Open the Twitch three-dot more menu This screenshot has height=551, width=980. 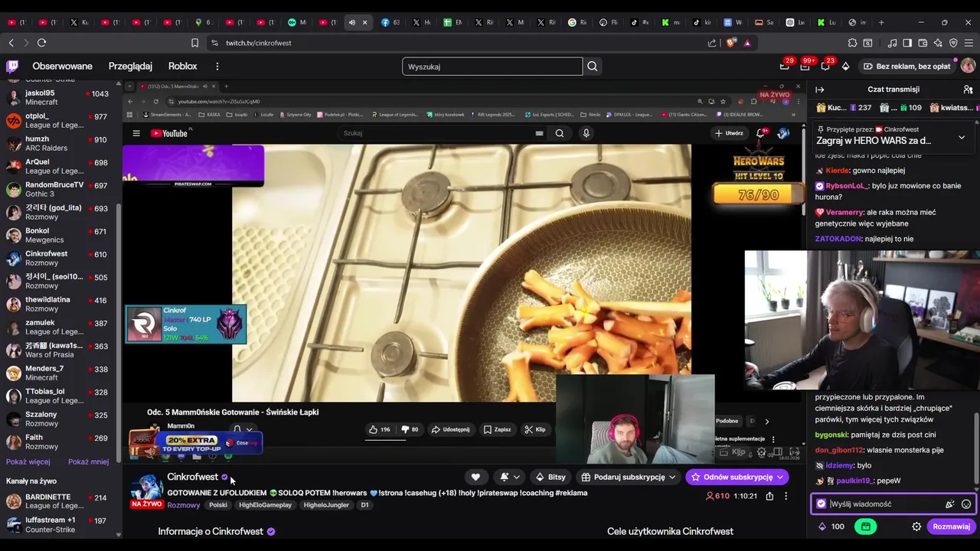click(217, 67)
